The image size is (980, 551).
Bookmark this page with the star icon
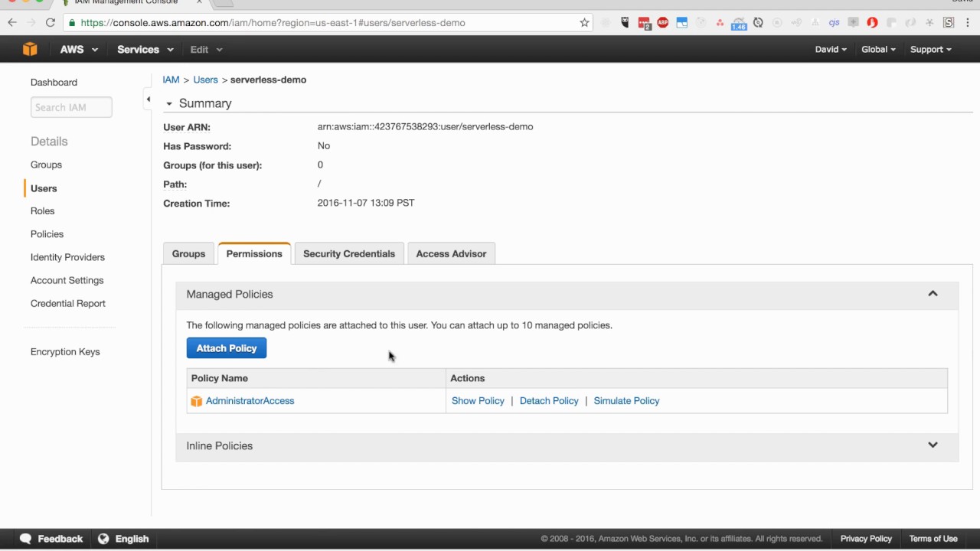click(x=585, y=23)
